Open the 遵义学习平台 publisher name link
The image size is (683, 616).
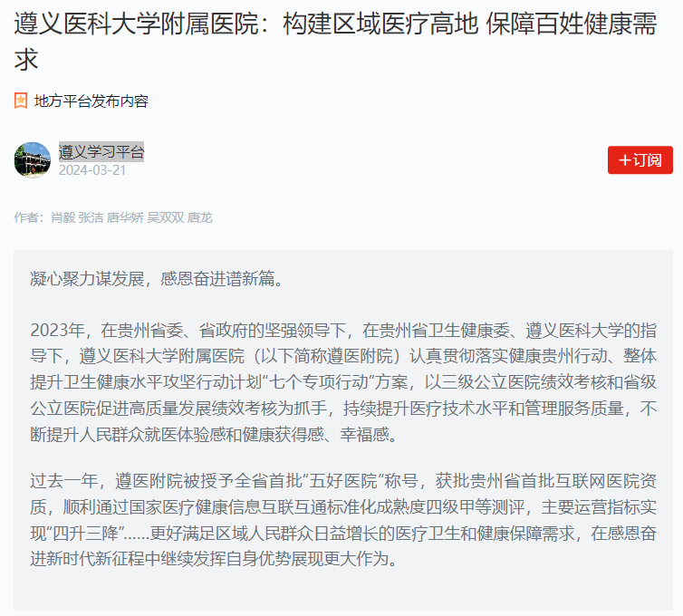(x=101, y=151)
